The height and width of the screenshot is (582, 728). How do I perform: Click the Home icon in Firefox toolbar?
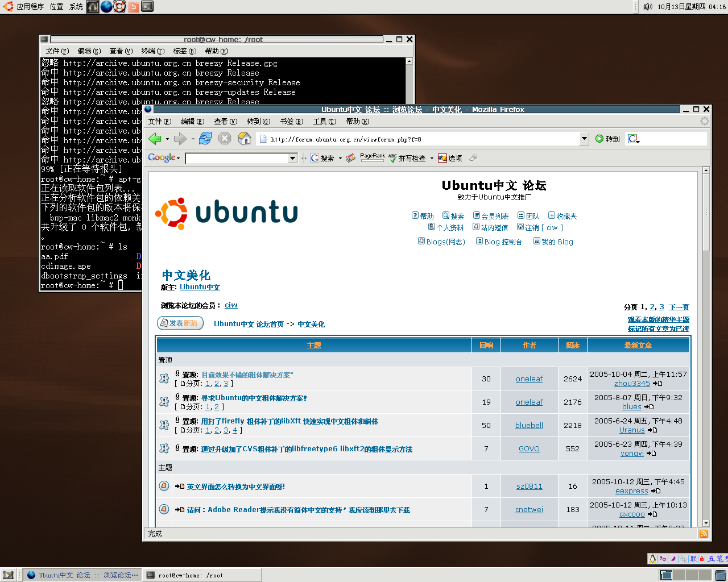pyautogui.click(x=244, y=139)
